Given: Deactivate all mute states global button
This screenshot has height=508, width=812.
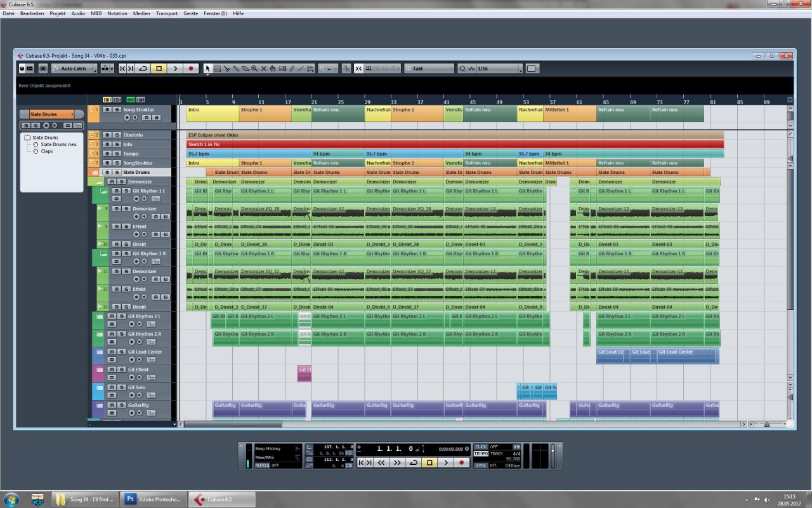Looking at the screenshot, I should click(107, 100).
